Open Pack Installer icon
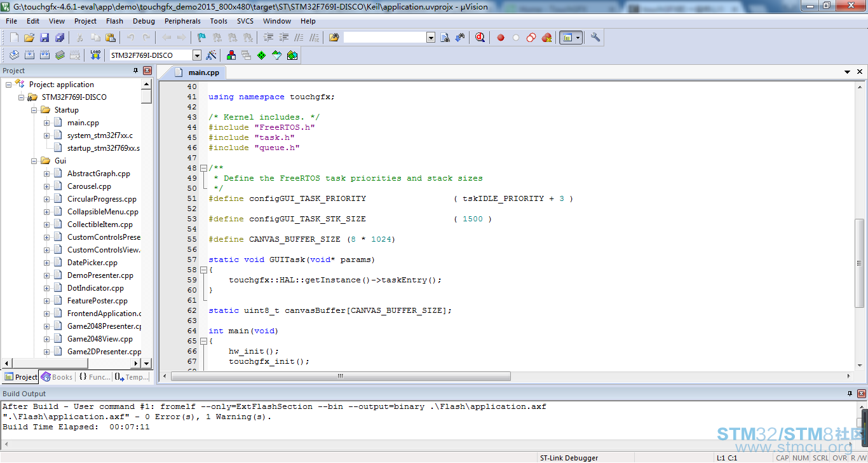The width and height of the screenshot is (868, 463). tap(292, 55)
